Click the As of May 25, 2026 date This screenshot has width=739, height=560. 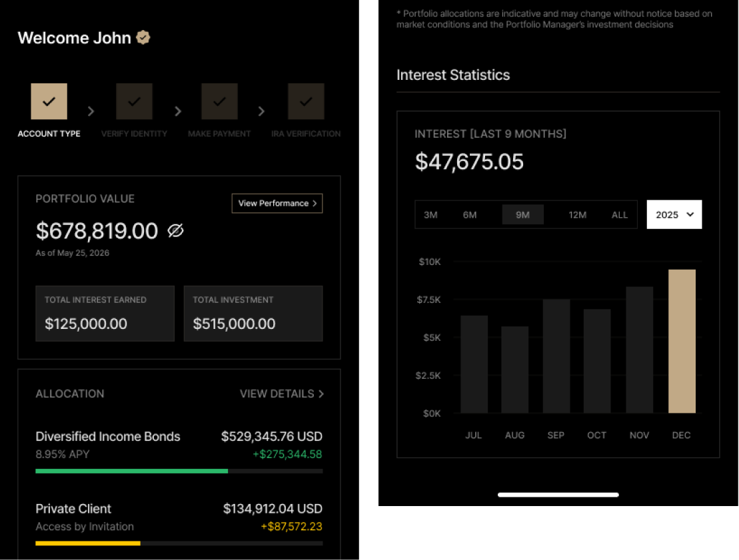[x=73, y=253]
